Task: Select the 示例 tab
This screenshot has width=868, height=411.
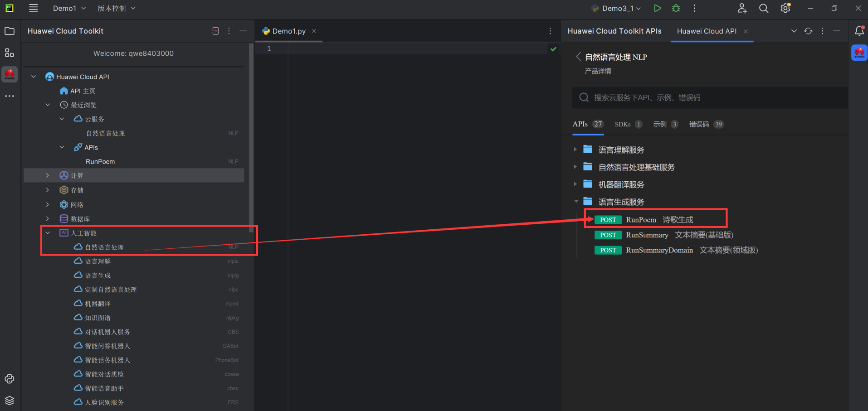Action: 666,124
